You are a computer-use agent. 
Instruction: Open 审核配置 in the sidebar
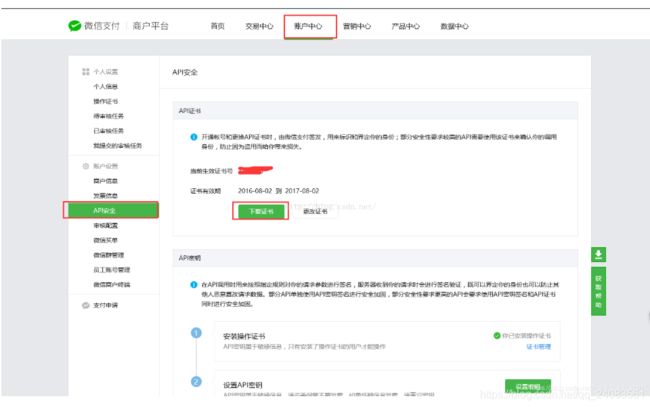click(105, 225)
